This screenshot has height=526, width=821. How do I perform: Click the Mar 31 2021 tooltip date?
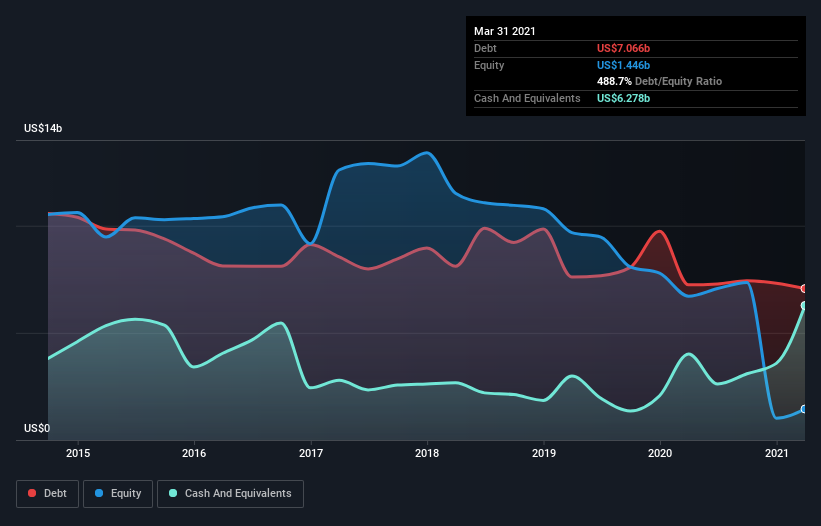pyautogui.click(x=505, y=31)
